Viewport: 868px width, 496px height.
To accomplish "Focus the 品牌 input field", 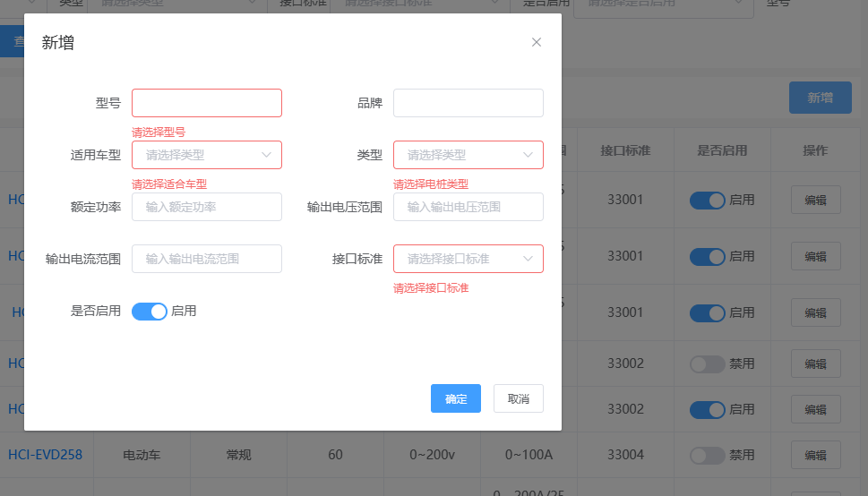I will pos(468,103).
